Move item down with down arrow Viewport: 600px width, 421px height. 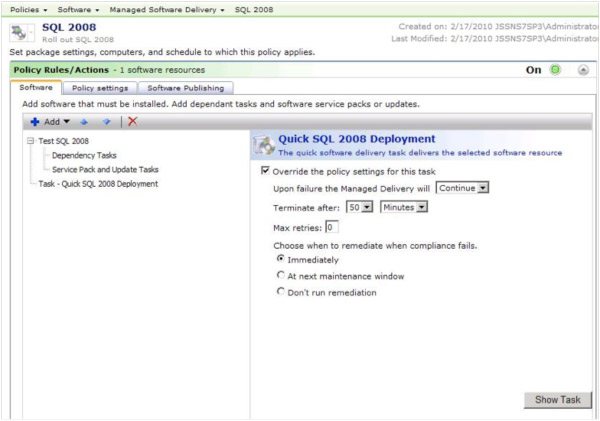click(106, 122)
